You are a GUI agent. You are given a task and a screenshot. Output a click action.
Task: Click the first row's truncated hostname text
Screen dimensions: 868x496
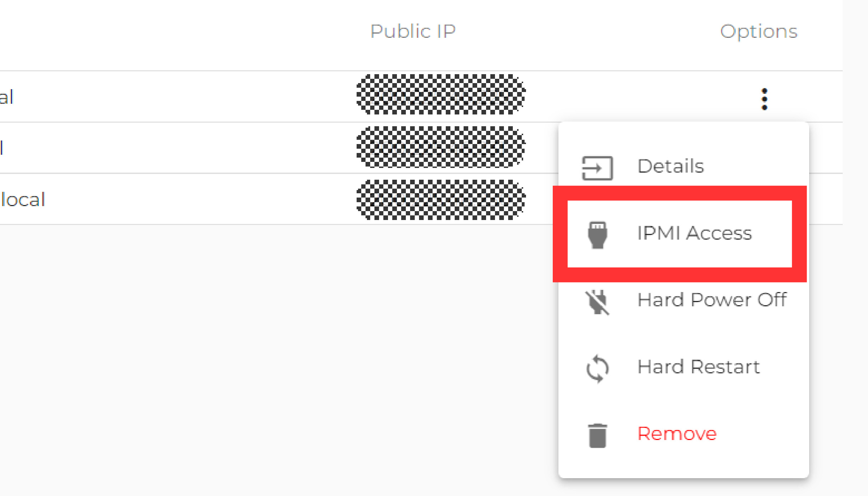6,97
